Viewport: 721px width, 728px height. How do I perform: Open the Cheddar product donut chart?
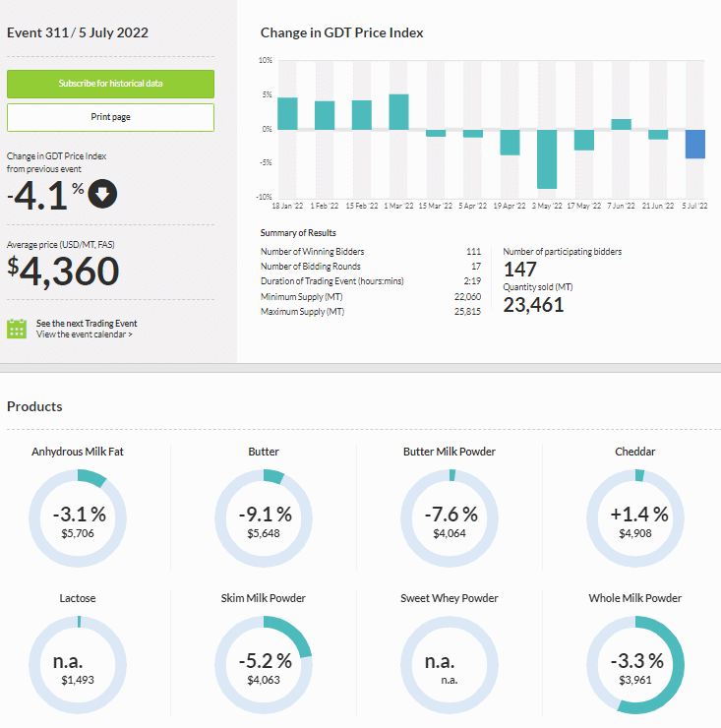click(635, 518)
